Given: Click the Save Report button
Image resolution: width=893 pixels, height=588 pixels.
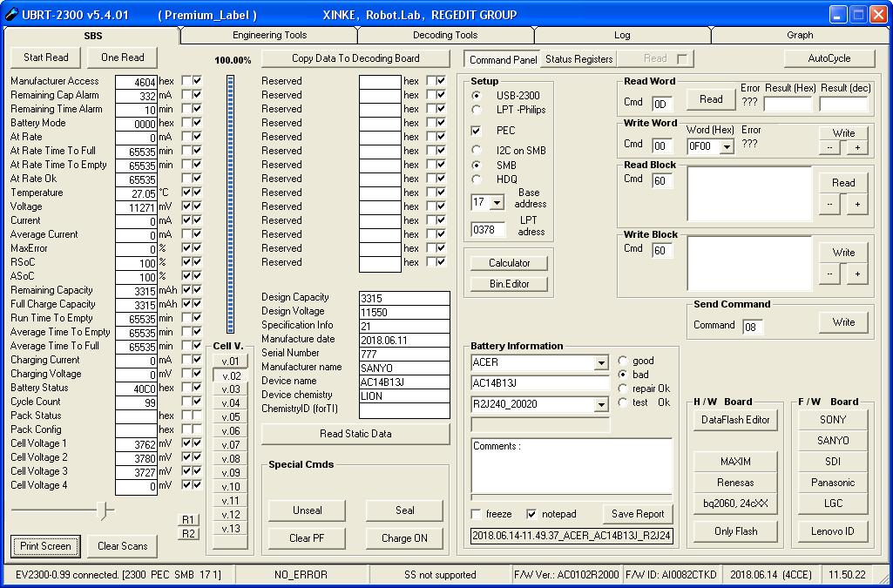Looking at the screenshot, I should [x=637, y=514].
